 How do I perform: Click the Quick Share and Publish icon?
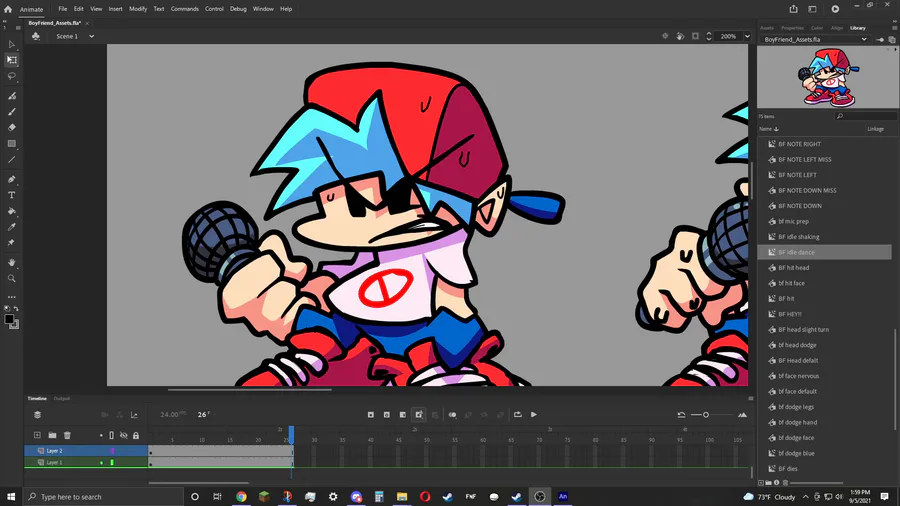(x=793, y=9)
